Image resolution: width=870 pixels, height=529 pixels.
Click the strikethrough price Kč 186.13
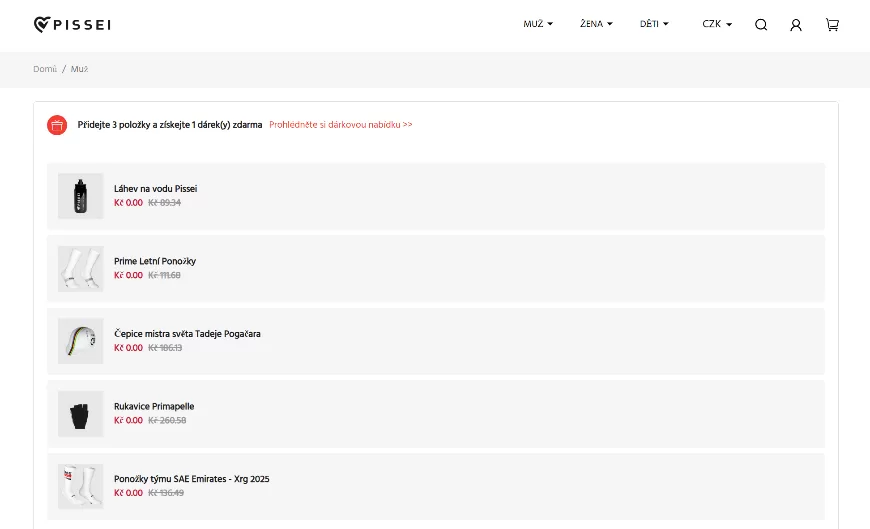tap(165, 348)
